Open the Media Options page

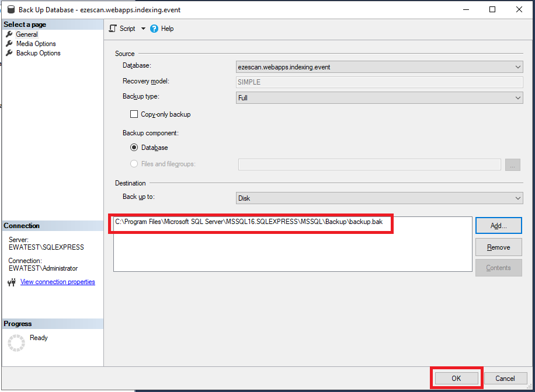click(x=36, y=44)
